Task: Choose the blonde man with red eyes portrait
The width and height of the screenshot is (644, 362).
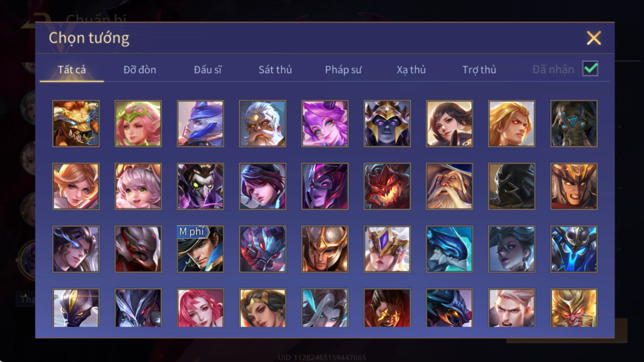Action: coord(511,123)
